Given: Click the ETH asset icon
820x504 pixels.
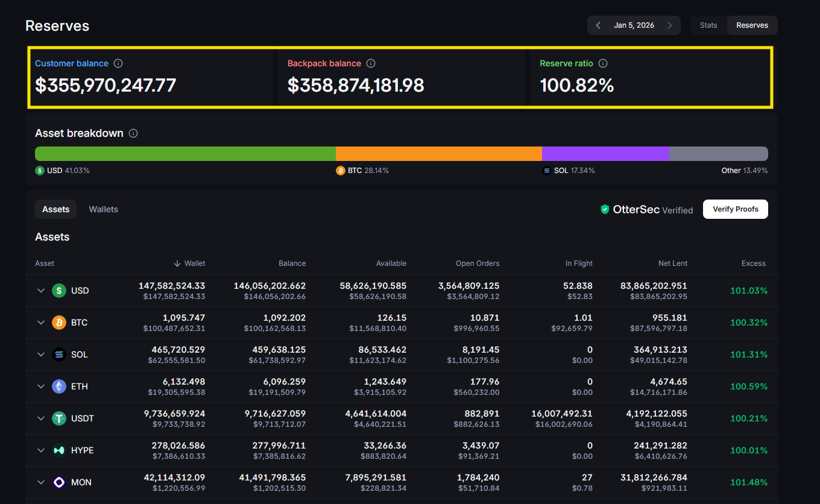Looking at the screenshot, I should (x=58, y=386).
